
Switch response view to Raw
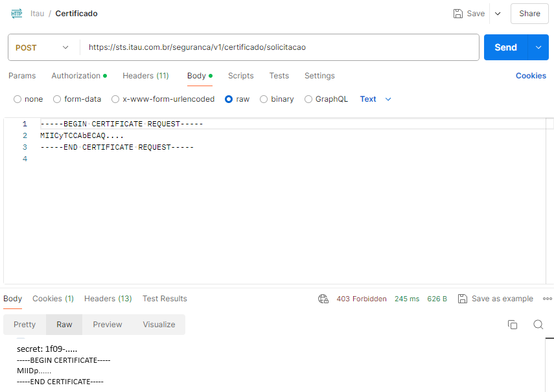64,325
